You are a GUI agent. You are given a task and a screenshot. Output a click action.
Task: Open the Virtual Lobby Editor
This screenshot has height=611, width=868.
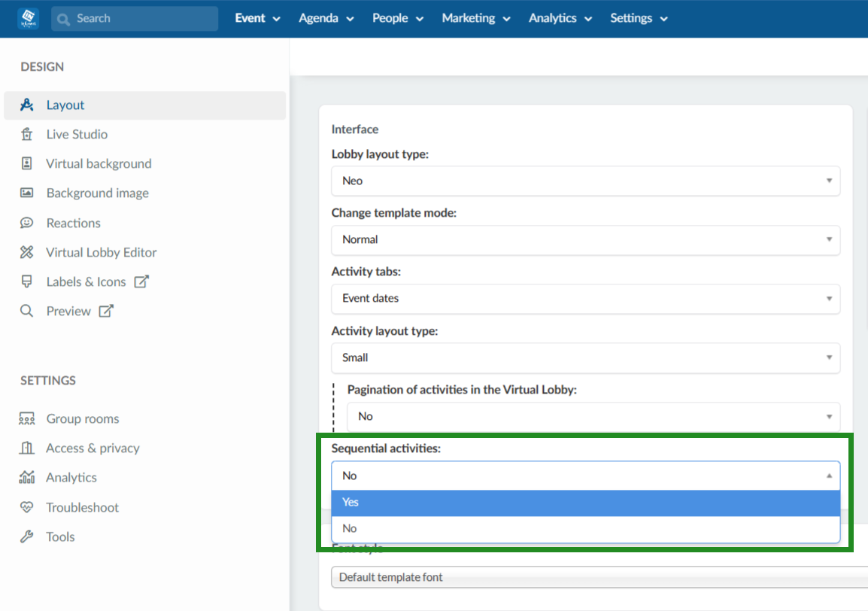click(x=28, y=252)
